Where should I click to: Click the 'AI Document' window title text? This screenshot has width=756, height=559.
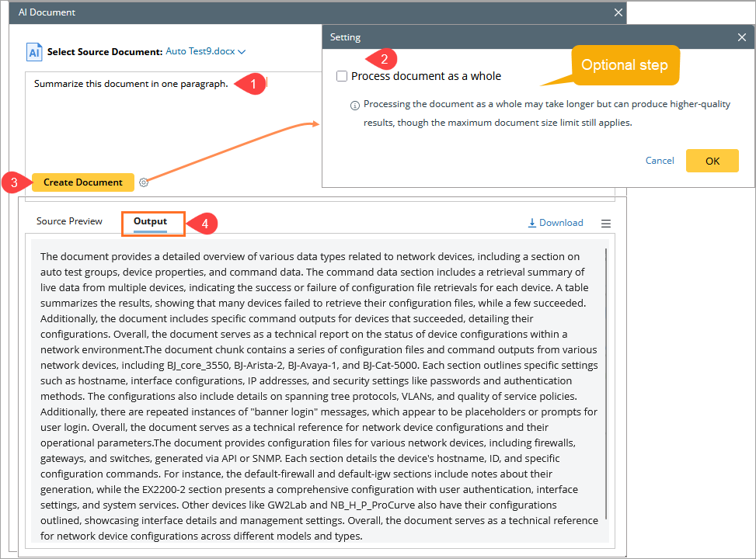47,12
